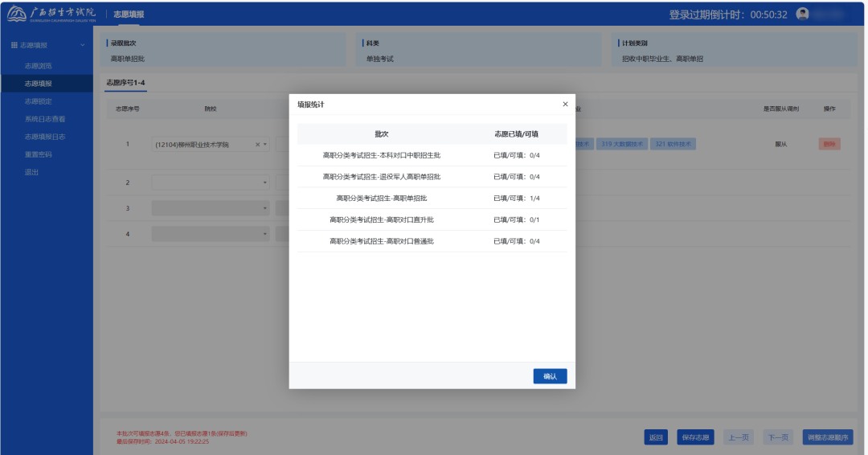Confirm the dialog with 确认 button
The width and height of the screenshot is (868, 455).
click(x=550, y=376)
